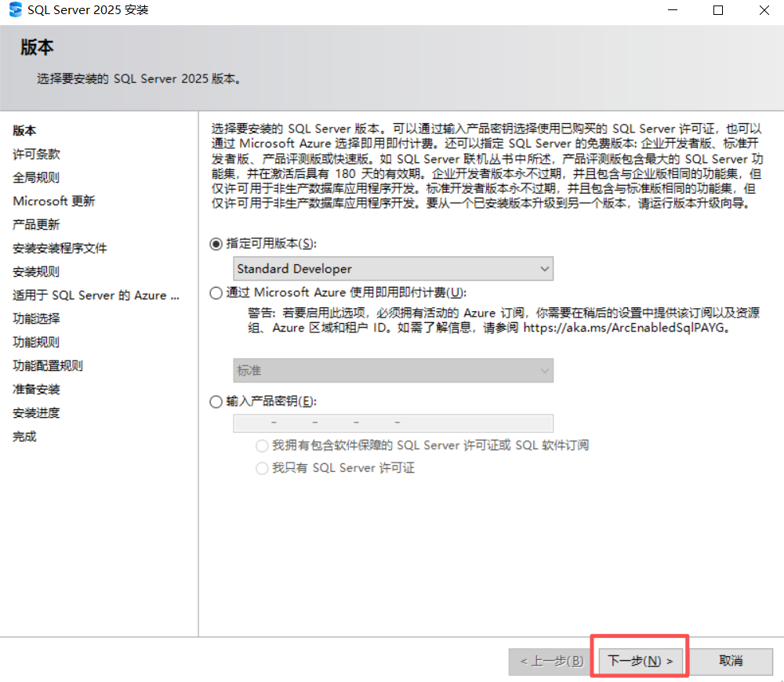Click 完成 in the sidebar
The height and width of the screenshot is (682, 784).
click(24, 437)
